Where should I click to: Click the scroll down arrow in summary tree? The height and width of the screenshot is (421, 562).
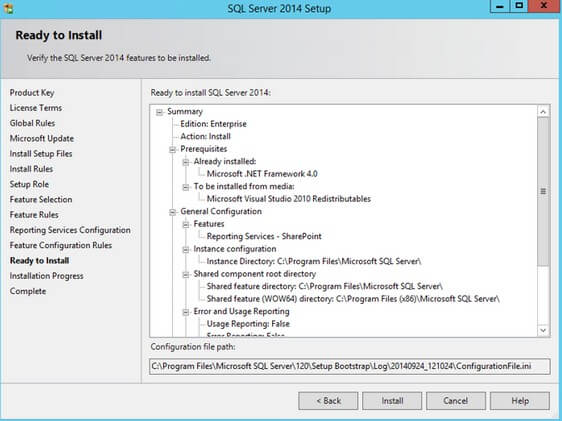tap(543, 330)
